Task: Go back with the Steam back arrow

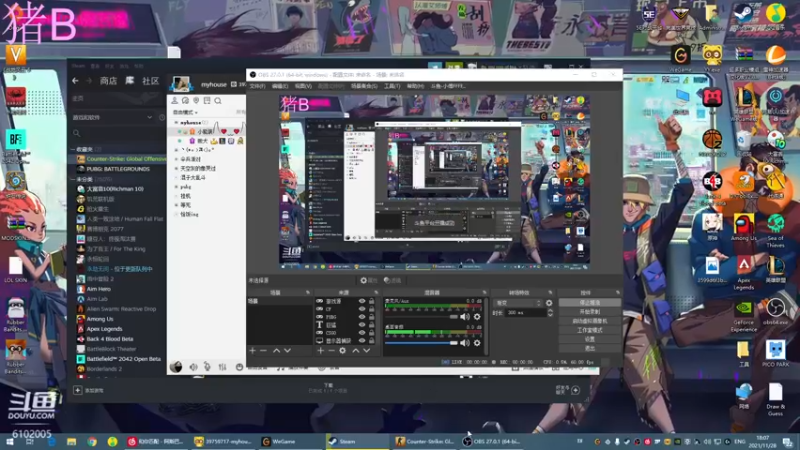Action: click(75, 81)
